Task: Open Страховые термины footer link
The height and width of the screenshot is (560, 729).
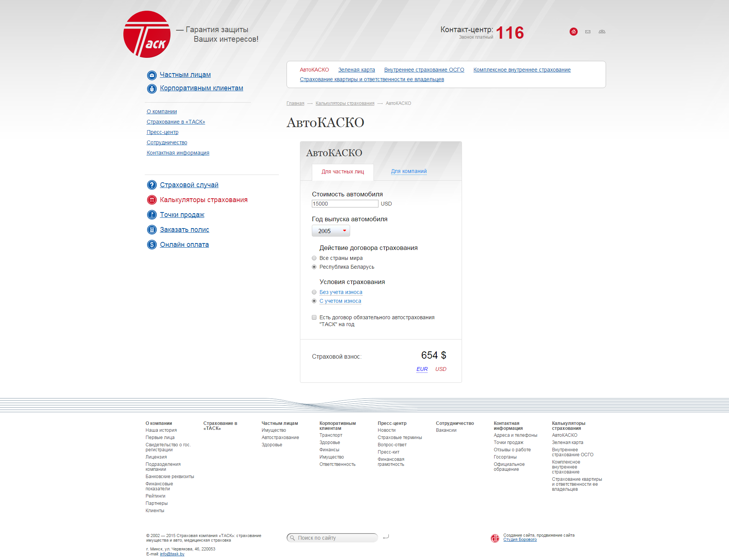Action: coord(400,438)
